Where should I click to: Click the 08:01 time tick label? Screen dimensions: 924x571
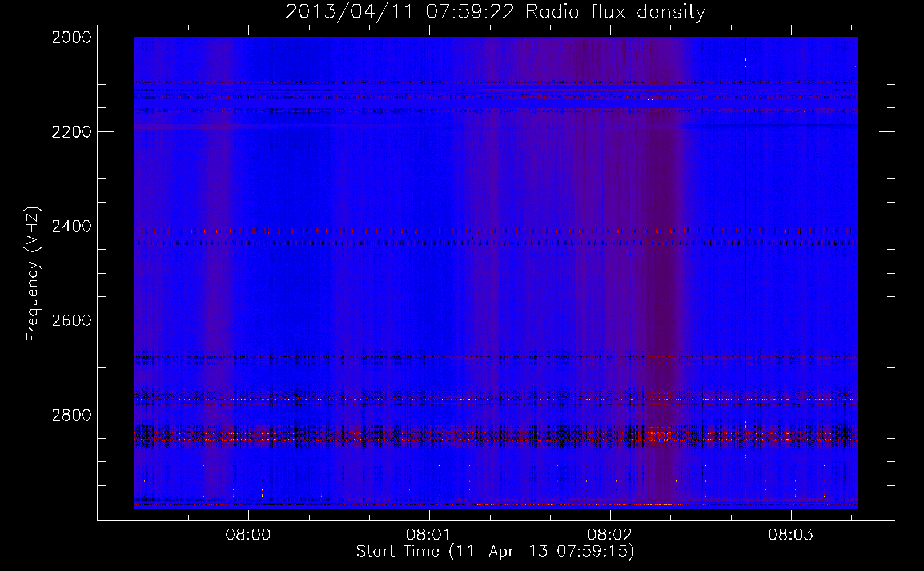tap(429, 535)
